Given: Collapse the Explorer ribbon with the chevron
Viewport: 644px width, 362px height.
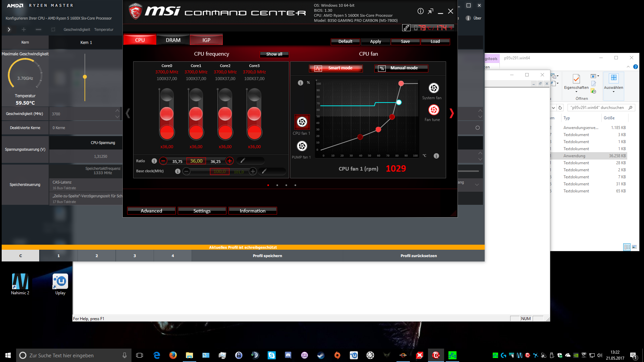Looking at the screenshot, I should click(628, 67).
